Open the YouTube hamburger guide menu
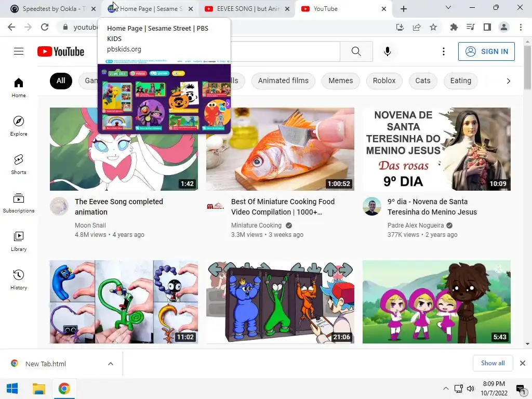The width and height of the screenshot is (532, 399). pyautogui.click(x=19, y=51)
